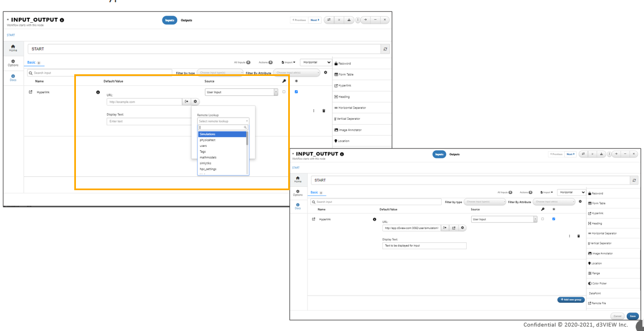Add the Range input from the sidebar
This screenshot has width=644, height=331.
tap(595, 273)
